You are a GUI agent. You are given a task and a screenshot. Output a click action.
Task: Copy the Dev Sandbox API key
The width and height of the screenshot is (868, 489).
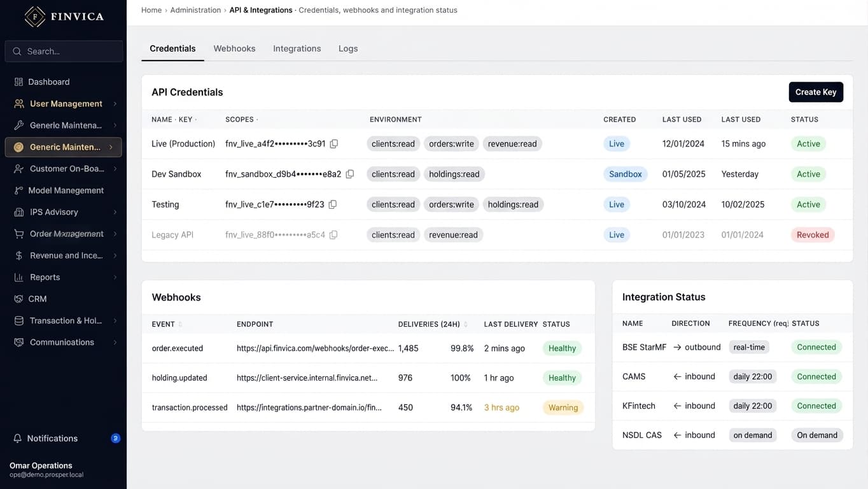pyautogui.click(x=349, y=174)
